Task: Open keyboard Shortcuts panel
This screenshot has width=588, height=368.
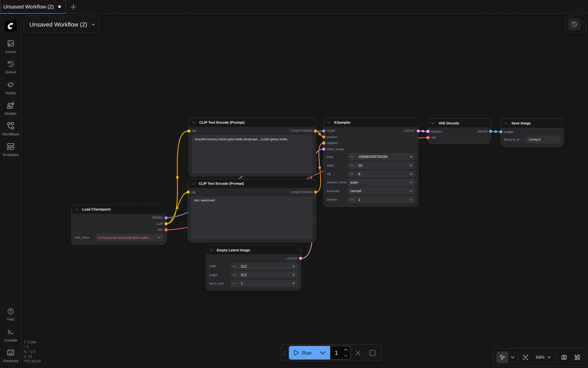Action: tap(10, 355)
